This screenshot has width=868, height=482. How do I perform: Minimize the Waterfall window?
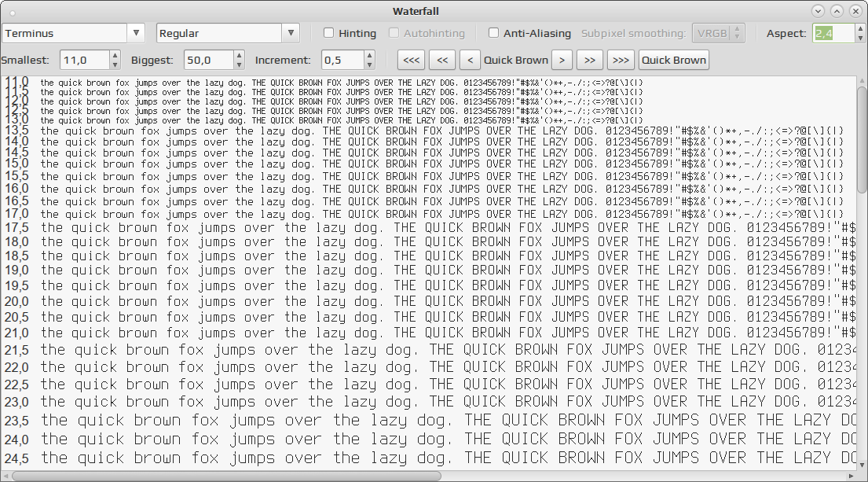pos(819,11)
